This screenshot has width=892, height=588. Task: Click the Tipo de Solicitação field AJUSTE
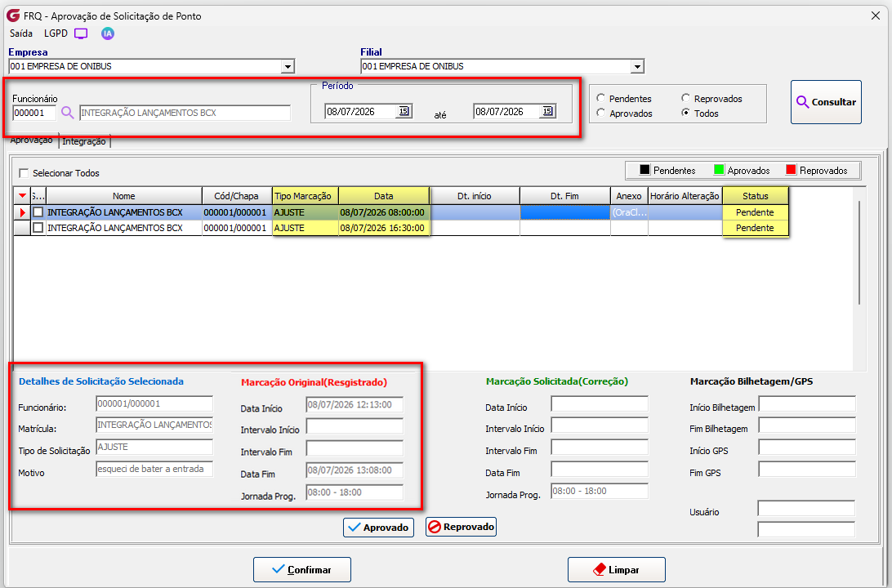click(154, 447)
